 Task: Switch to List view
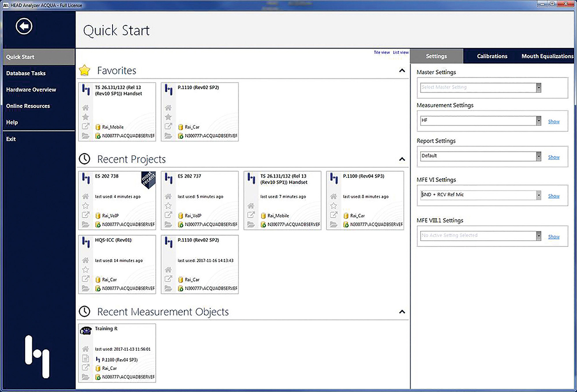click(x=401, y=52)
